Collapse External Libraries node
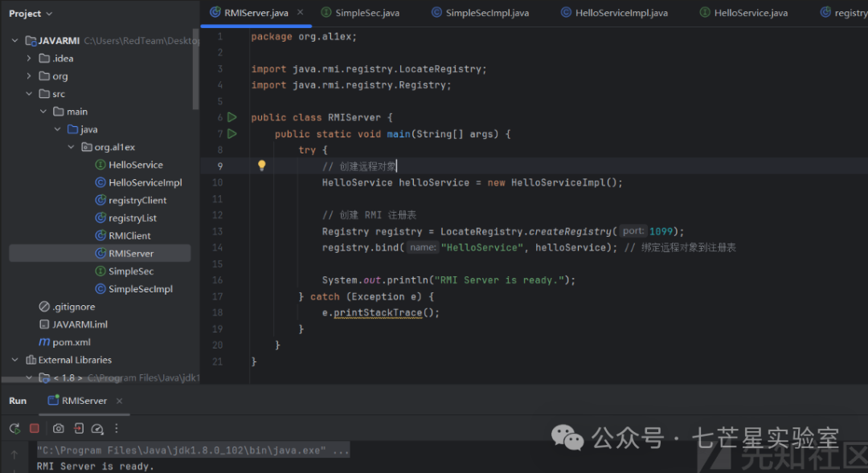Screen dimensions: 868x473 15,360
